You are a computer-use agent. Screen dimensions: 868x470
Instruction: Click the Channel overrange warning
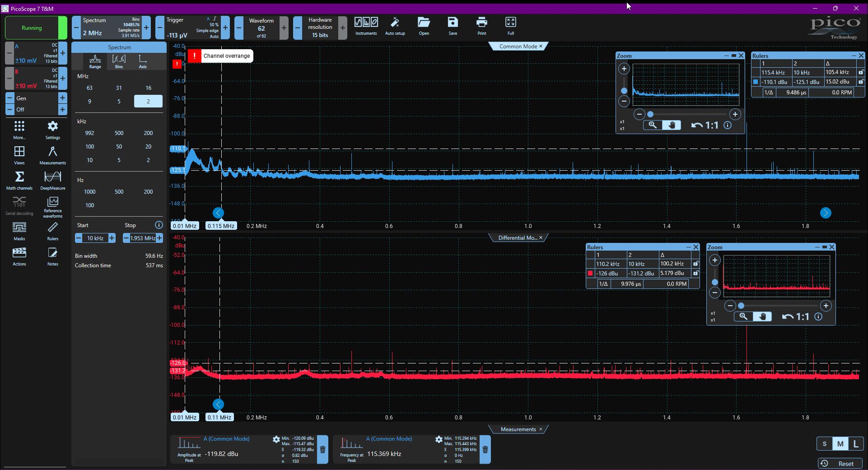click(220, 56)
